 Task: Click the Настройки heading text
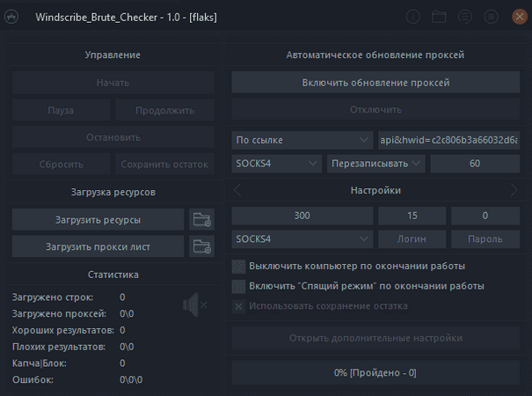click(x=375, y=190)
